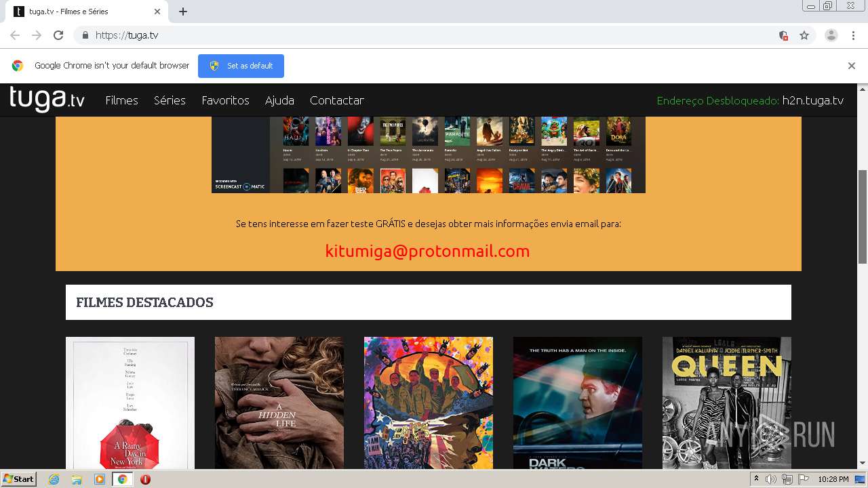The height and width of the screenshot is (488, 868).
Task: Click the scrollbar up arrow
Action: [x=863, y=88]
